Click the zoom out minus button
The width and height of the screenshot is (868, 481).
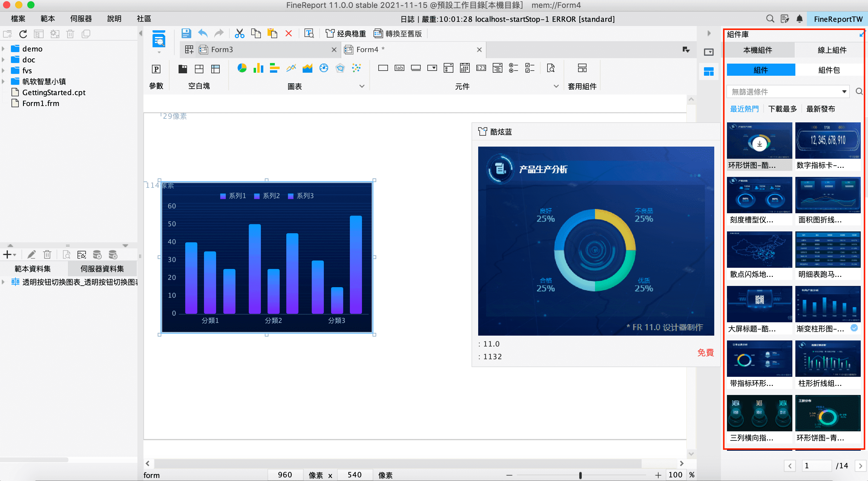[x=509, y=475]
